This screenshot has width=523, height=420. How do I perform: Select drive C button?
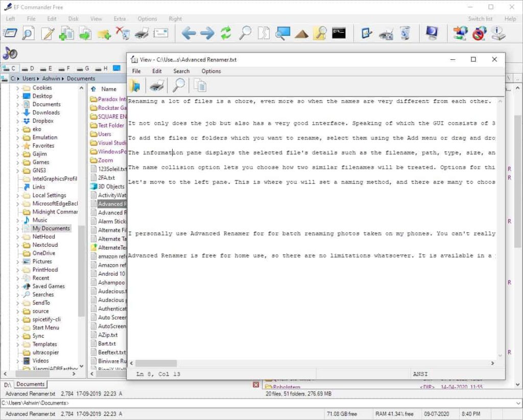tap(10, 68)
